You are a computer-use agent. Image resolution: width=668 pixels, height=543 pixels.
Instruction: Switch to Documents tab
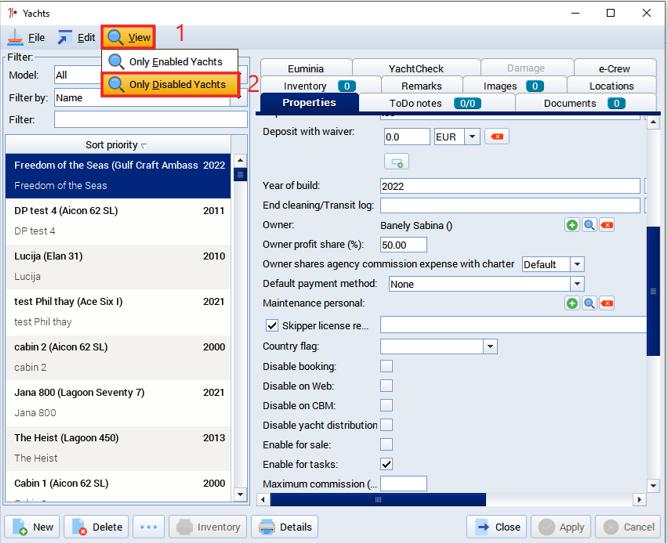click(585, 103)
